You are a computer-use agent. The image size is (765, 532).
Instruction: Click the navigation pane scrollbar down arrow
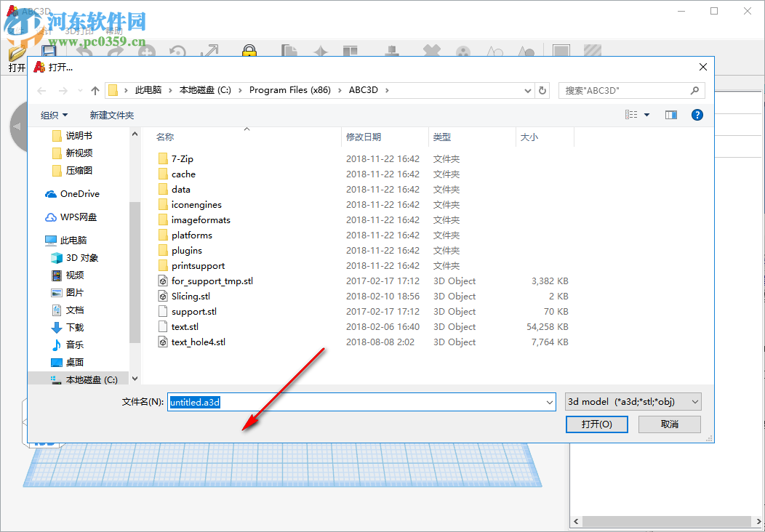135,379
